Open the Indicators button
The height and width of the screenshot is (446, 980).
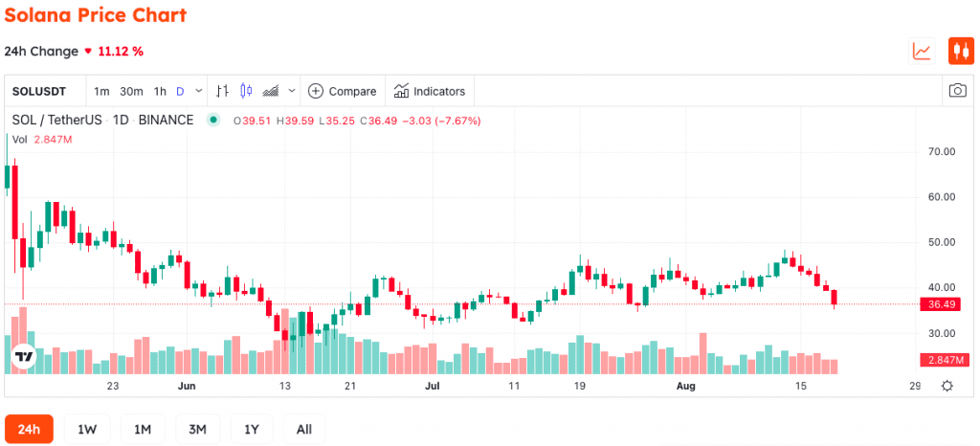[430, 91]
